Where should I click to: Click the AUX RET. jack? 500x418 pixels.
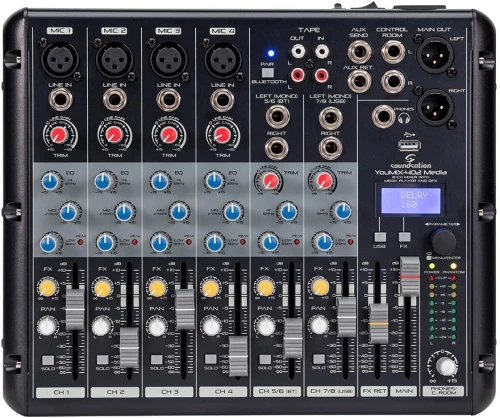[x=360, y=81]
